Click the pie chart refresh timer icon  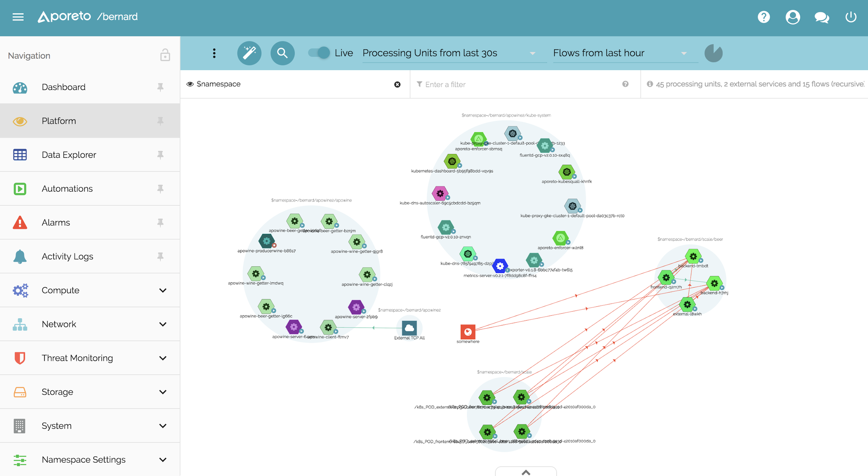pos(713,53)
